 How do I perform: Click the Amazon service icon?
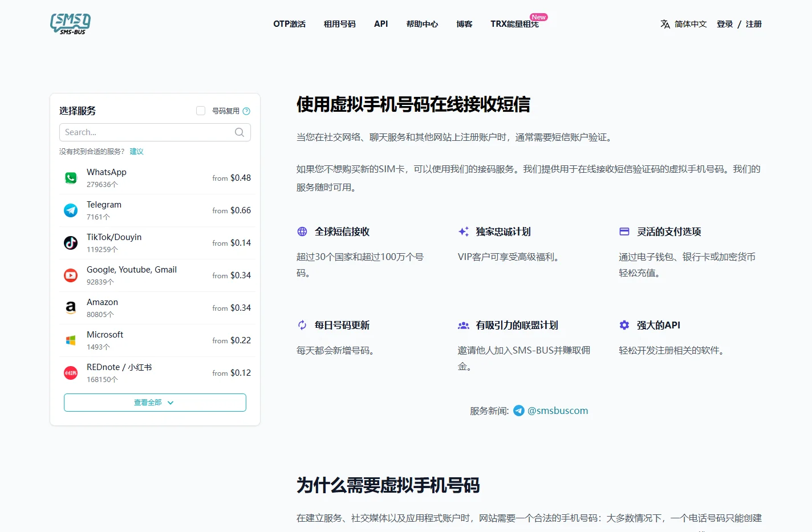(x=71, y=308)
